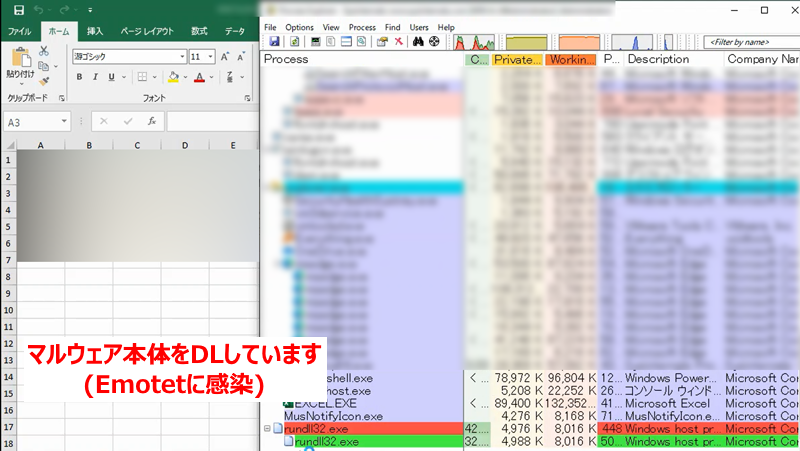
Task: Save the Excel workbook via quick access
Action: 19,10
